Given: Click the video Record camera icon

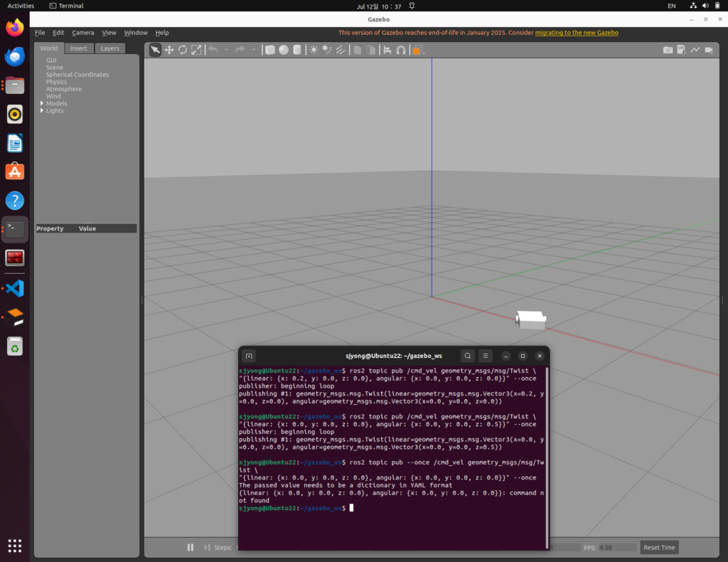Looking at the screenshot, I should 709,50.
